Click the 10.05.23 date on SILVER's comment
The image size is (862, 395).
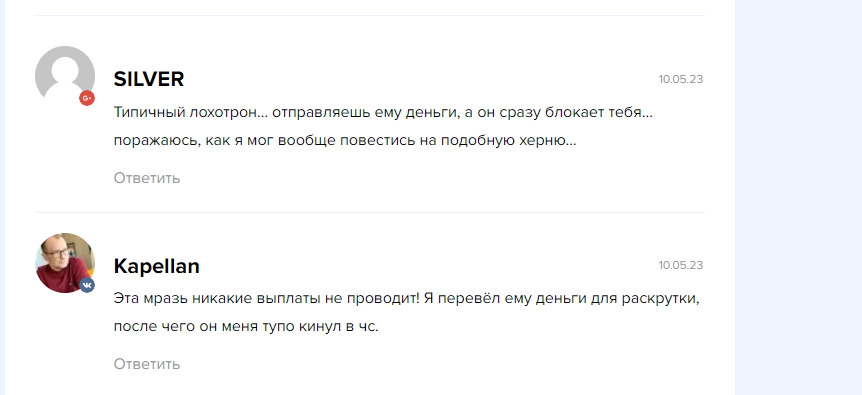point(681,79)
